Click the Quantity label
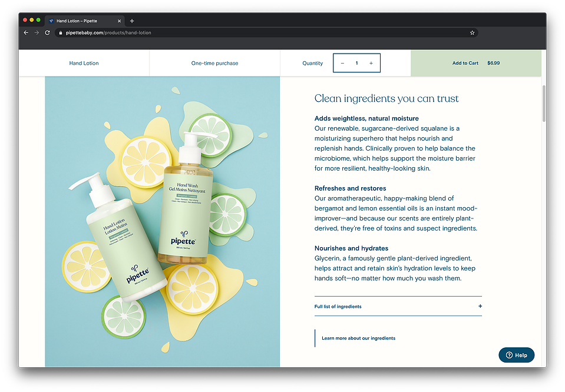The image size is (565, 392). point(312,63)
